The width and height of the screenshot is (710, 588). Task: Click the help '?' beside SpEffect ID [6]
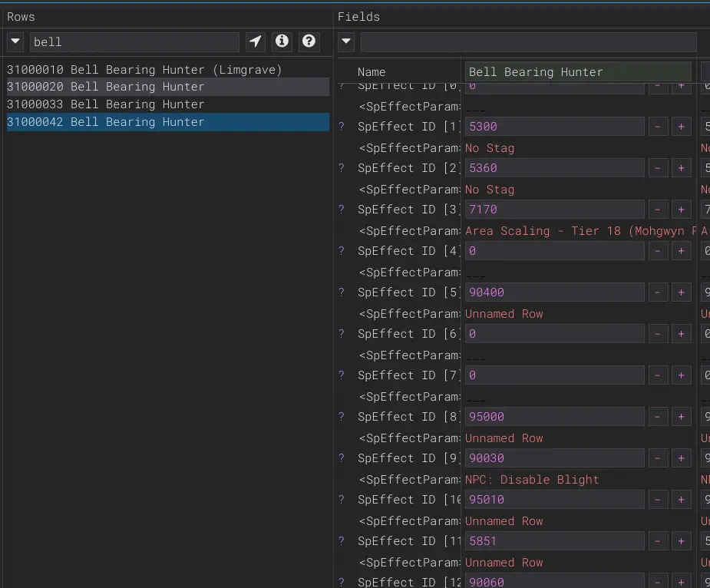342,334
